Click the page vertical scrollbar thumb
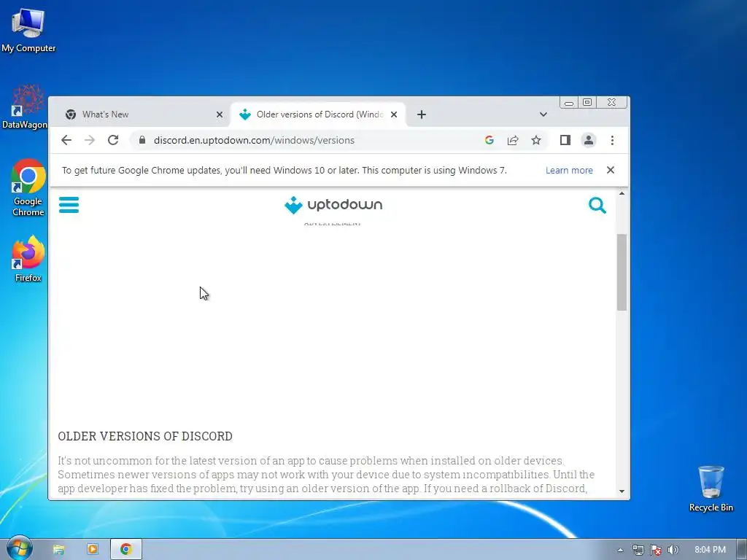 pyautogui.click(x=622, y=273)
